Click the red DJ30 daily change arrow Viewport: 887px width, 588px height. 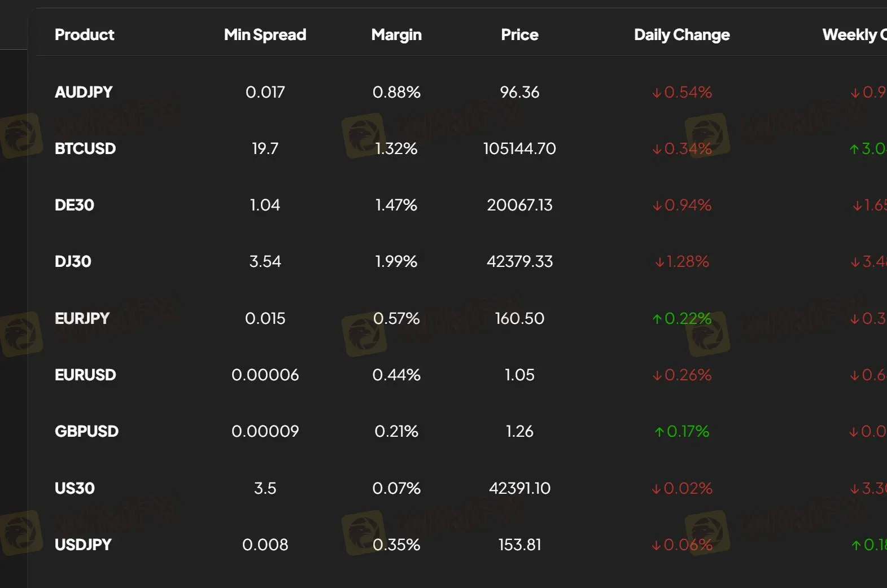click(659, 262)
